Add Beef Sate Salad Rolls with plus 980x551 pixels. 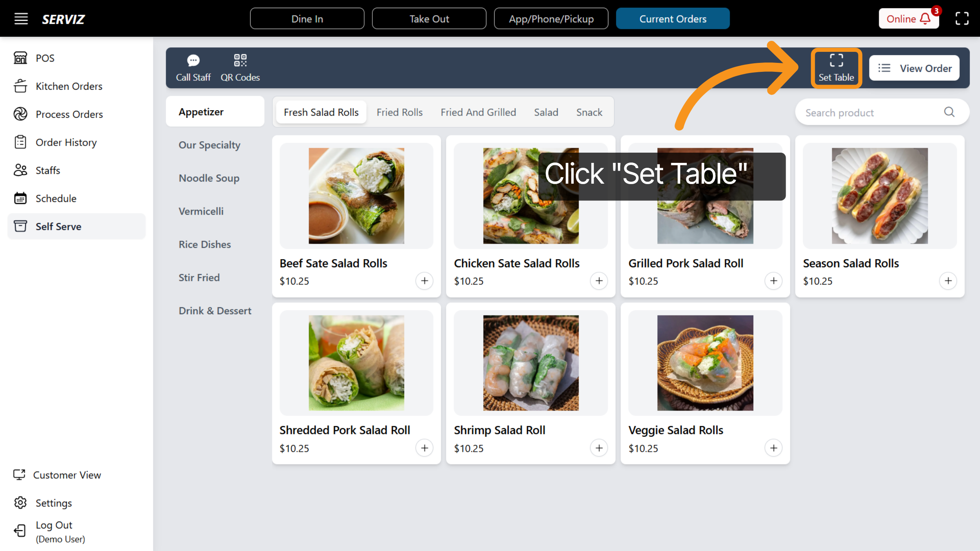click(424, 281)
